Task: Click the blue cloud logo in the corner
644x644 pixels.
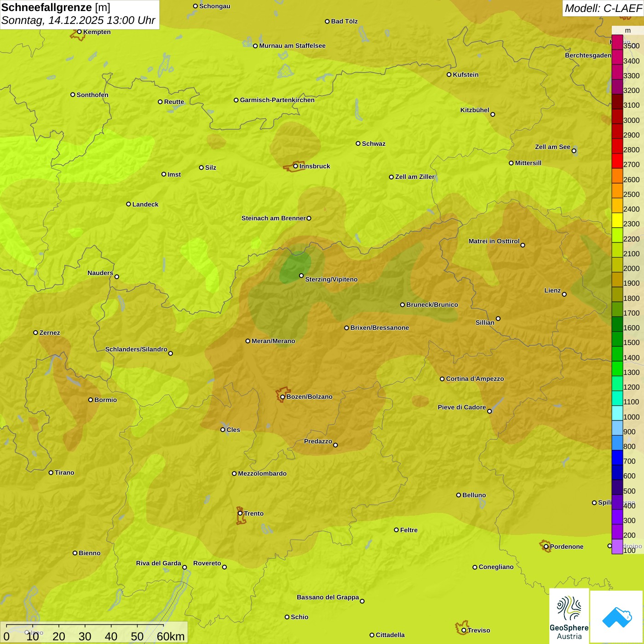Action: 617,617
